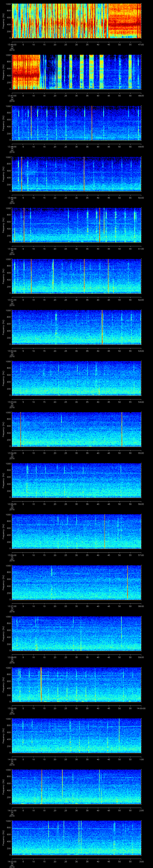Click the red spike near 51 s in the 13:54 spectrogram
Screen dimensions: 153x868
click(x=122, y=429)
